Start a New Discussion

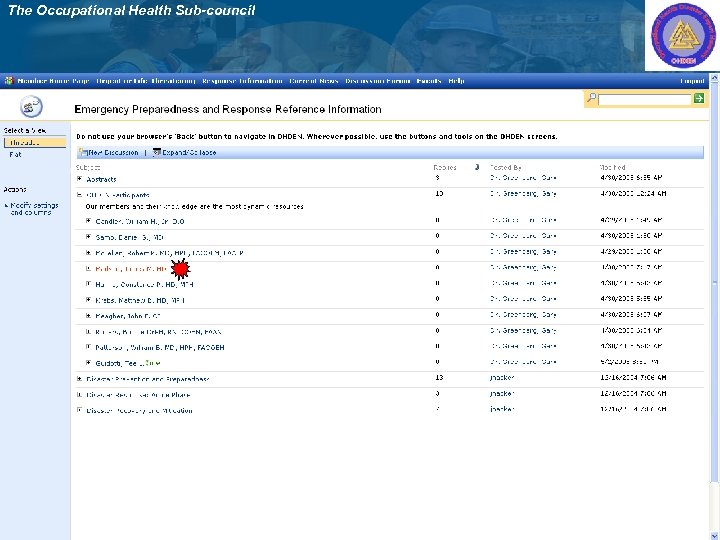[x=113, y=152]
